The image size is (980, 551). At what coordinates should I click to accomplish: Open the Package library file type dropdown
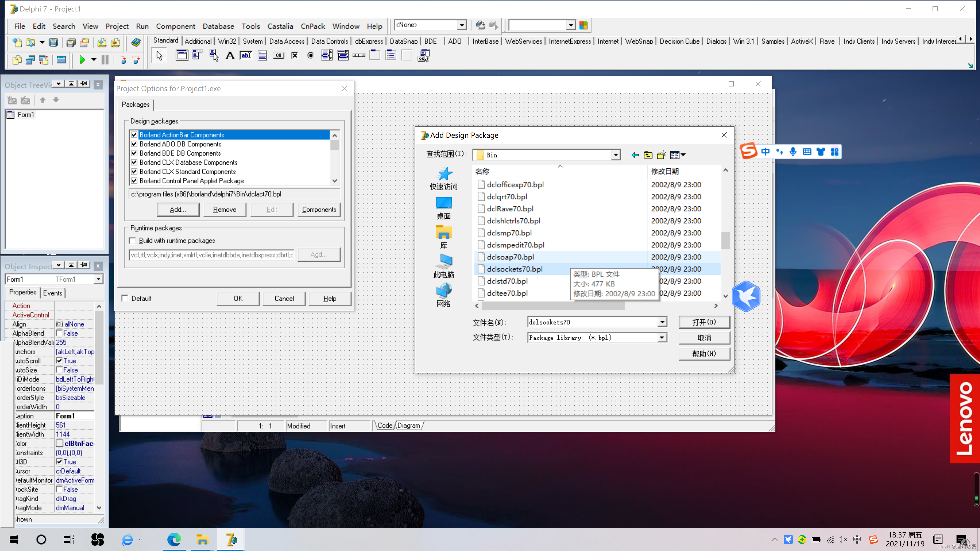tap(661, 338)
